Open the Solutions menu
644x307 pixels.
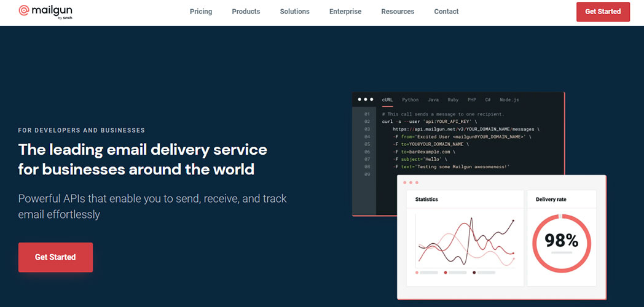point(295,12)
